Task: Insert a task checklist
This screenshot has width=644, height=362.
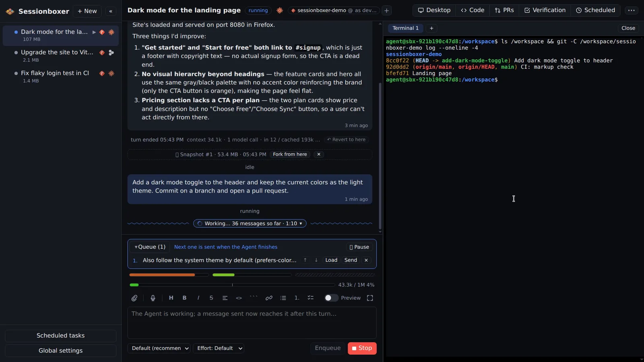Action: pos(310,298)
